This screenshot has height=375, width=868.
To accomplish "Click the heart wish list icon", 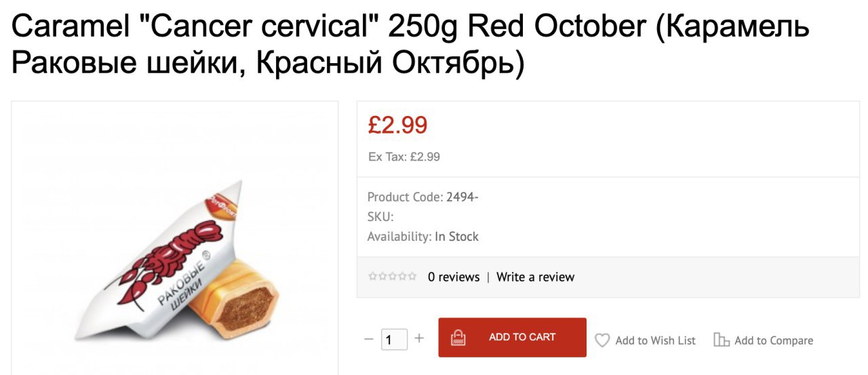I will (602, 340).
